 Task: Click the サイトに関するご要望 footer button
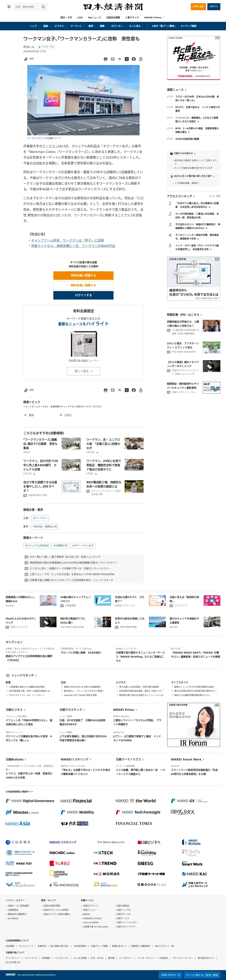[202, 975]
